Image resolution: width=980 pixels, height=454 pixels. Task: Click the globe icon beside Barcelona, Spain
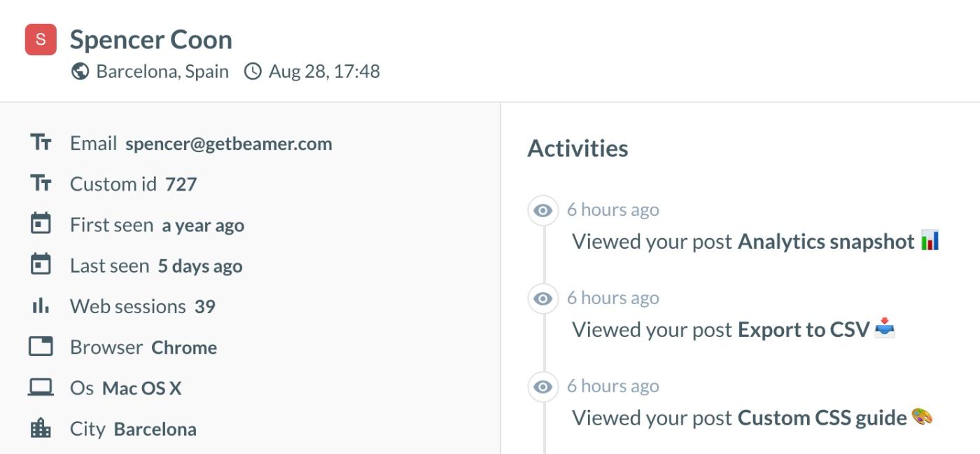click(80, 71)
